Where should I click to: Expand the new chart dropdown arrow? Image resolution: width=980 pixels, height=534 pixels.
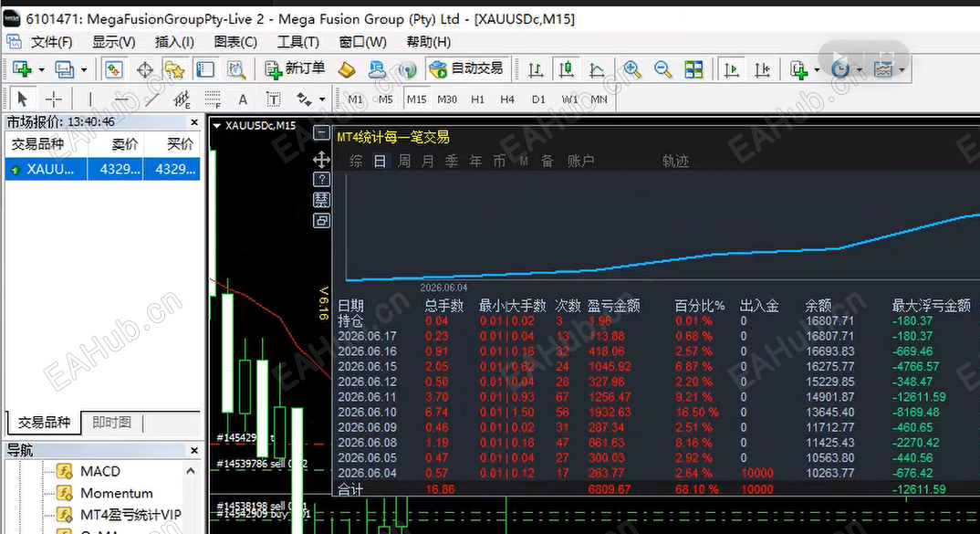tap(41, 70)
